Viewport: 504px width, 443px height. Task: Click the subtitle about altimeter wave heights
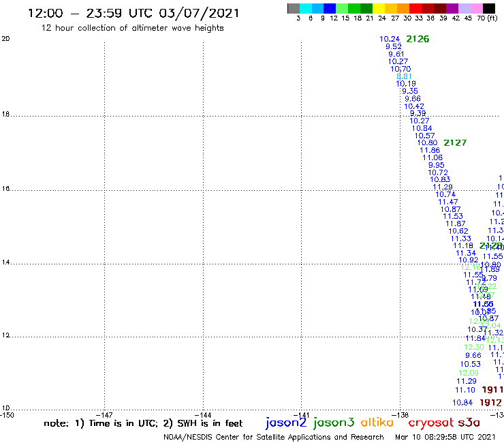coord(132,28)
